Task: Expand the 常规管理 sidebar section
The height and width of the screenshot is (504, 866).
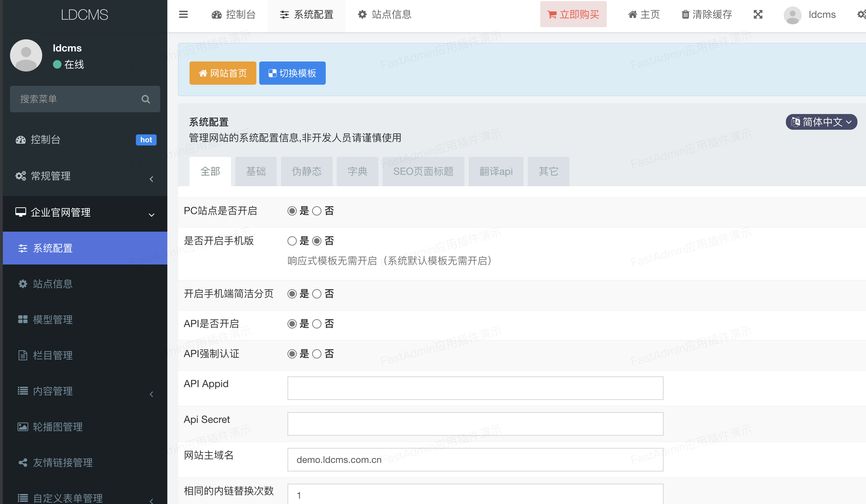Action: (x=51, y=176)
